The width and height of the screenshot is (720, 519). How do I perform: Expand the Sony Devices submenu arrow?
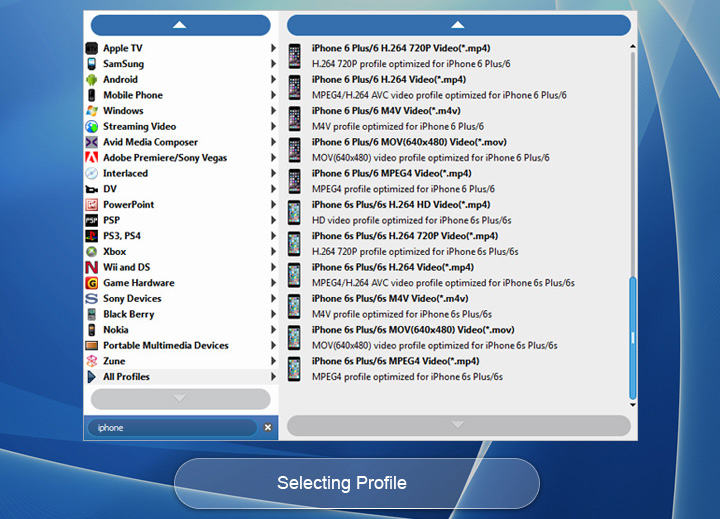pos(273,299)
